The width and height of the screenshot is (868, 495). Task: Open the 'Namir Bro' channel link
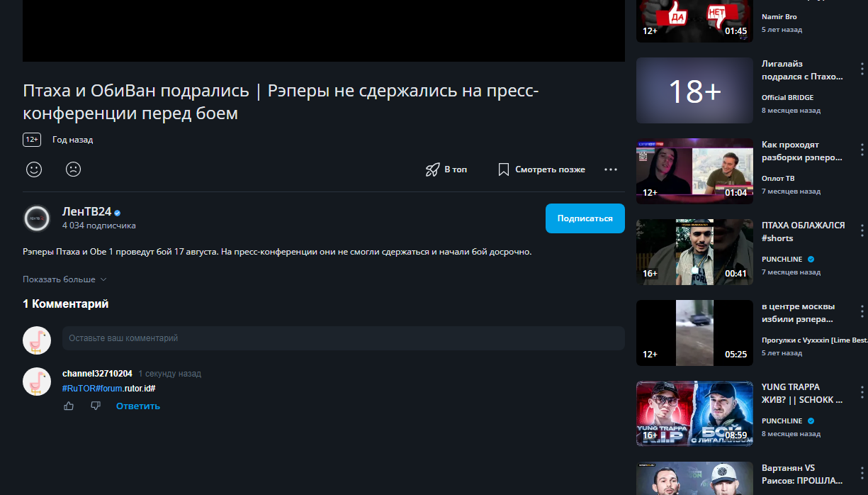(x=779, y=16)
